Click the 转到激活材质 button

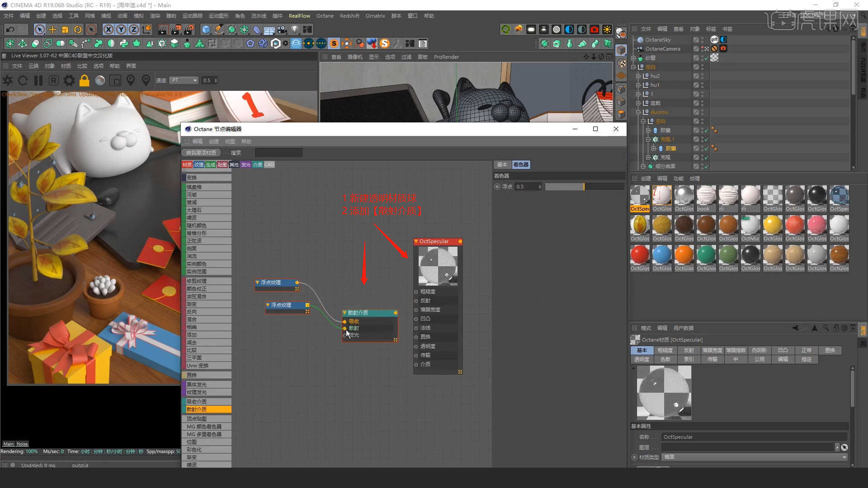pyautogui.click(x=201, y=153)
